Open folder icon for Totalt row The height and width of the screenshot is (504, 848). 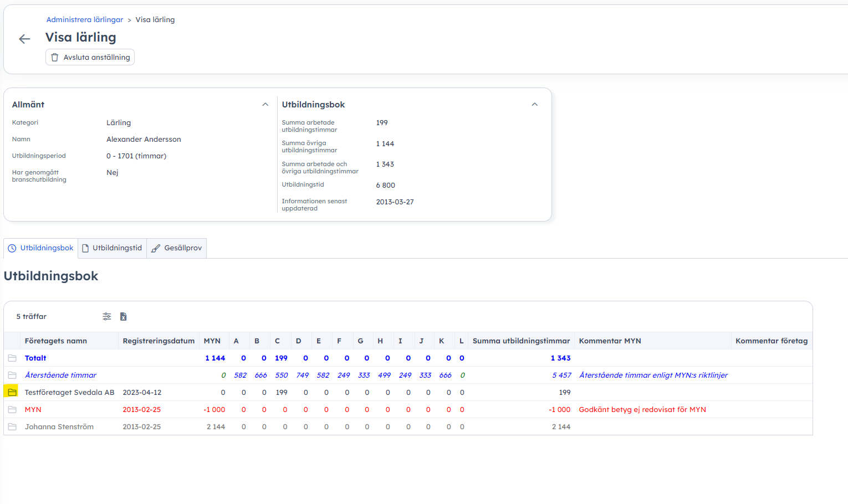12,358
